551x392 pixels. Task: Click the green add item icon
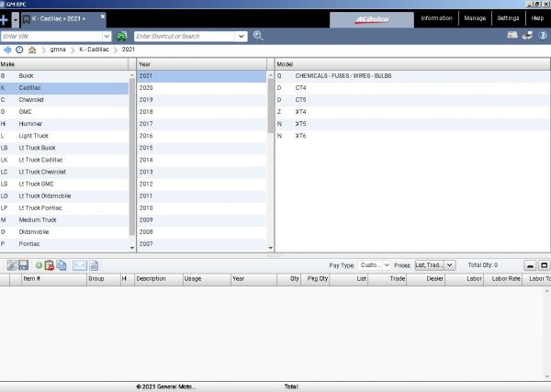click(x=39, y=265)
